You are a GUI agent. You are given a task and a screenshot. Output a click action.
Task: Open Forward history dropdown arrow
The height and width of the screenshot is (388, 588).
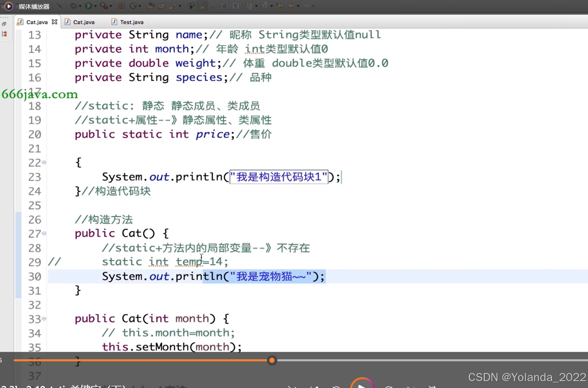click(x=313, y=6)
